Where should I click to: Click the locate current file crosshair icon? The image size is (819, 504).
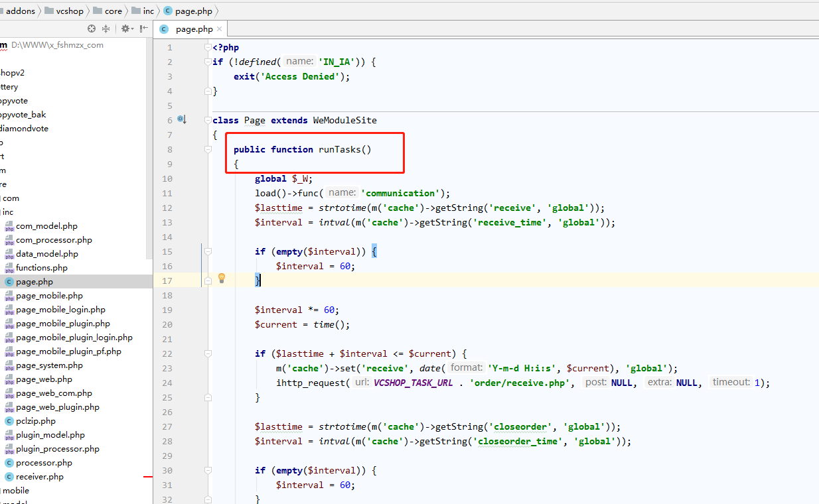coord(92,29)
